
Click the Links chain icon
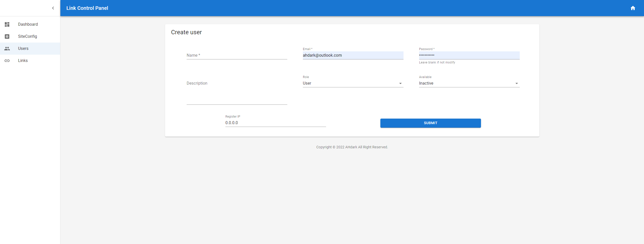click(x=7, y=61)
